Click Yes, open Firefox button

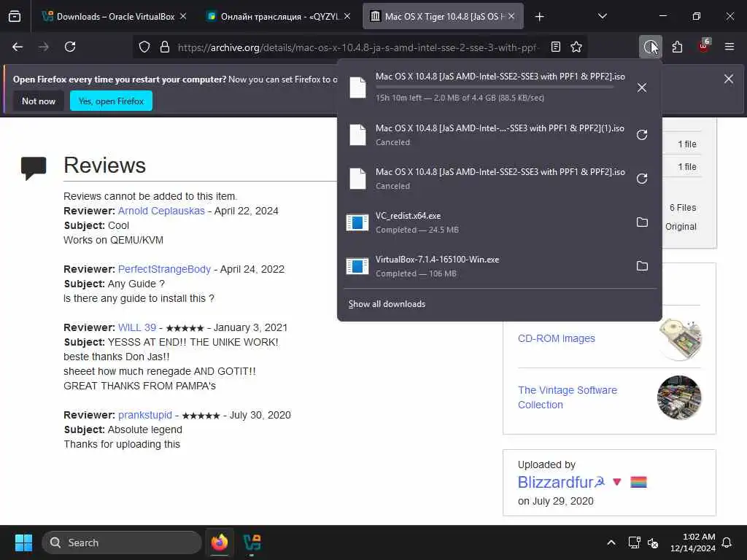pos(111,101)
